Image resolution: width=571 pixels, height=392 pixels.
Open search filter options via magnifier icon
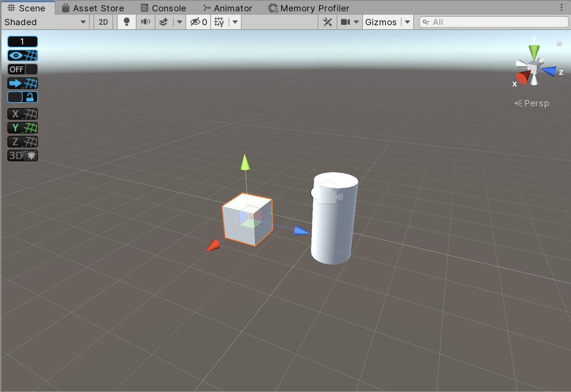pyautogui.click(x=426, y=22)
